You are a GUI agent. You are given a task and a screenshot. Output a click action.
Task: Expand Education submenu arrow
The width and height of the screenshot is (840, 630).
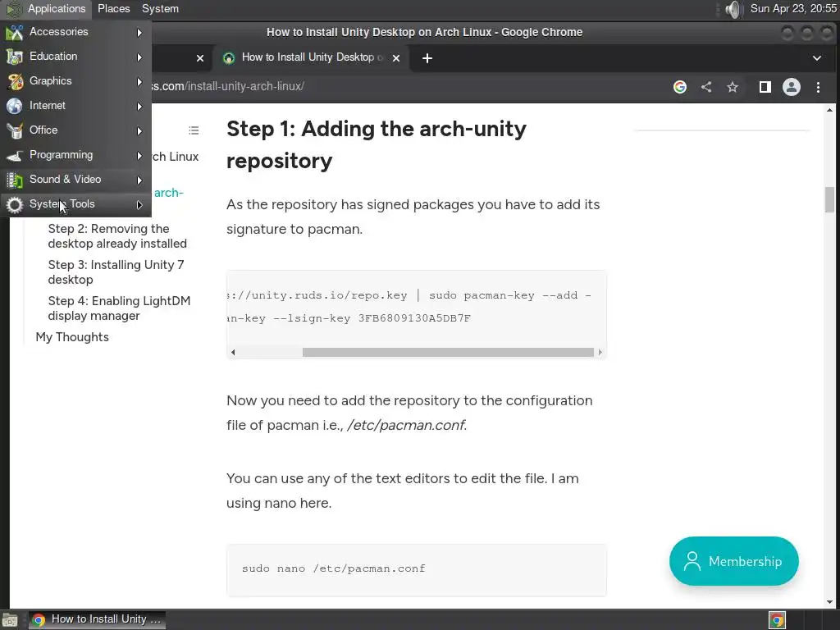point(139,57)
